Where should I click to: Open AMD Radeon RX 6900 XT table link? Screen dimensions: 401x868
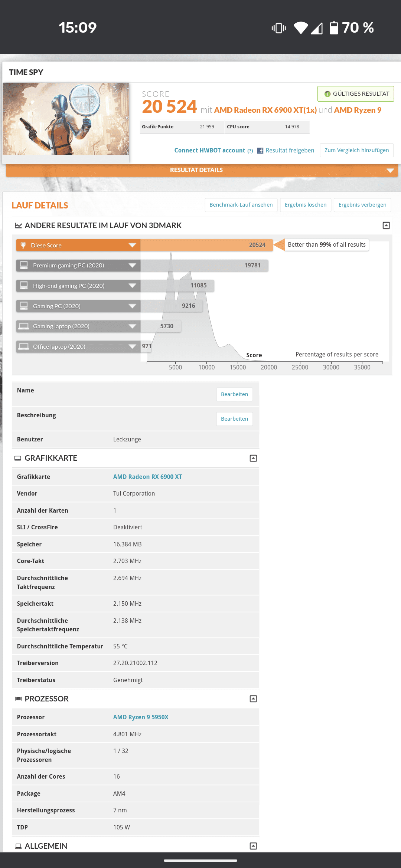click(x=148, y=477)
